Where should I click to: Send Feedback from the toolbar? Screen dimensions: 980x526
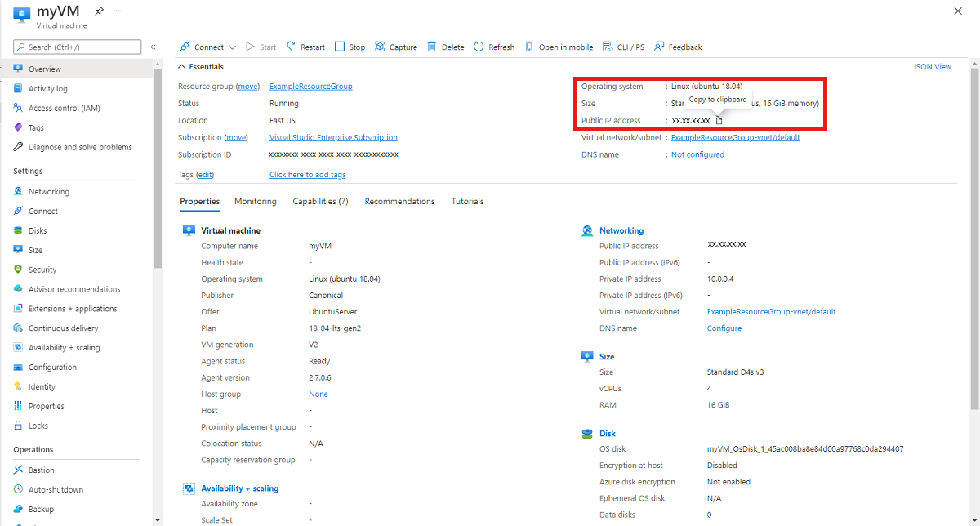pos(678,47)
